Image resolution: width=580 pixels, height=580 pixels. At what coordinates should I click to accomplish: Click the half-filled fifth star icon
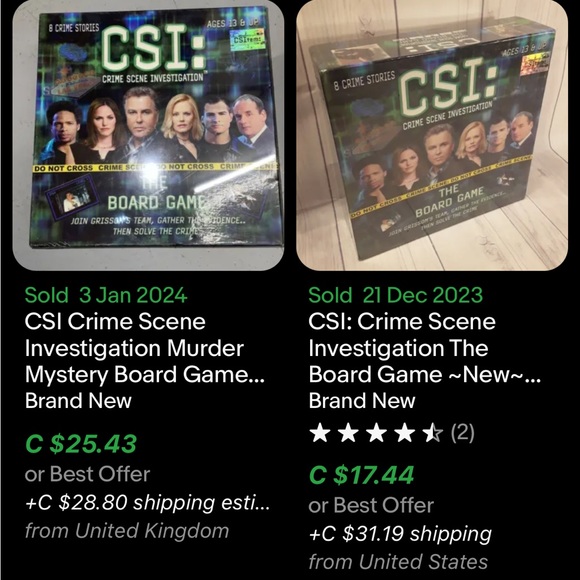432,433
